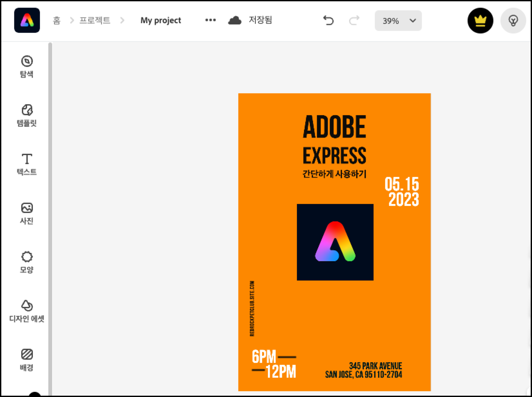Select the 05.15 2023 date text
This screenshot has height=397, width=532.
click(x=402, y=192)
